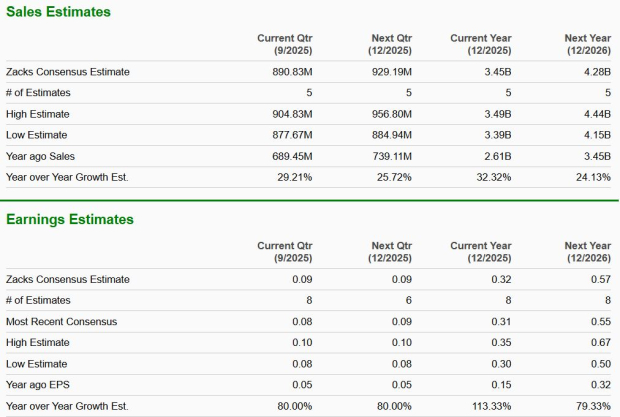This screenshot has width=620, height=417.
Task: Select the 4.28B next year sales consensus
Action: click(x=597, y=72)
